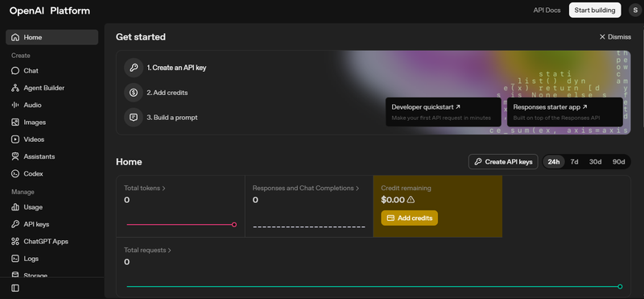Image resolution: width=644 pixels, height=299 pixels.
Task: Open the Developer quickstart card
Action: click(444, 112)
